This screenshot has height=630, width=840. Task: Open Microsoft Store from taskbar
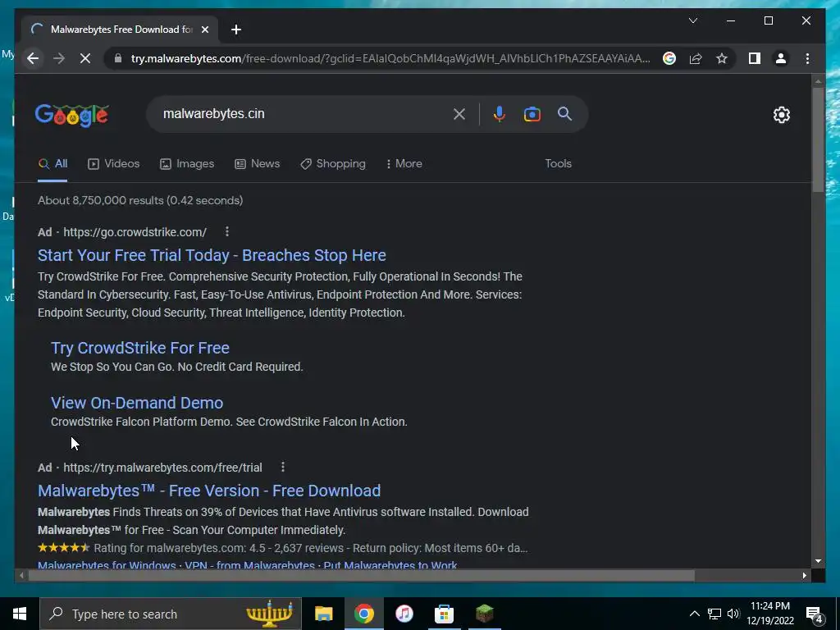pos(444,614)
